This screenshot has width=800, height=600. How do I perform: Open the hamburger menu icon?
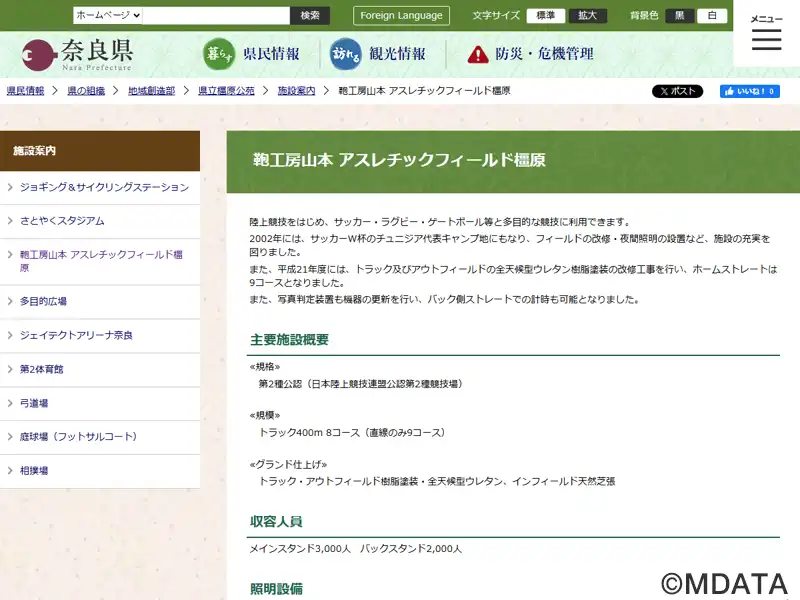pos(766,40)
